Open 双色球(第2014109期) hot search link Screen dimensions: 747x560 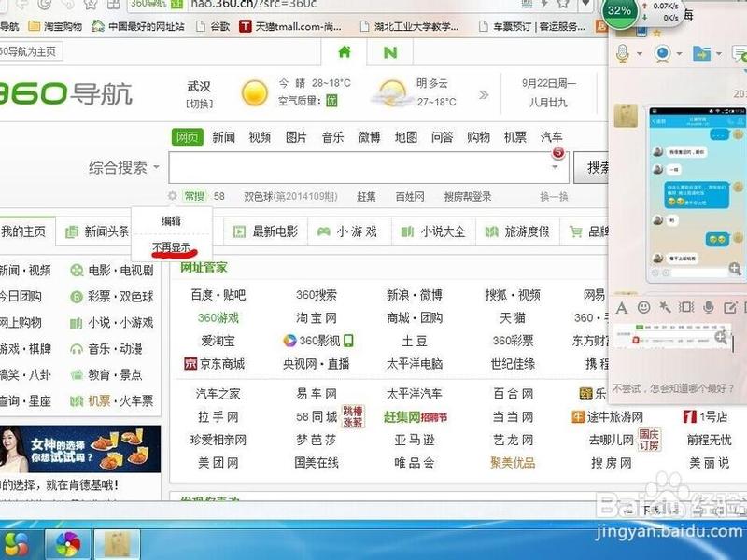[x=290, y=197]
